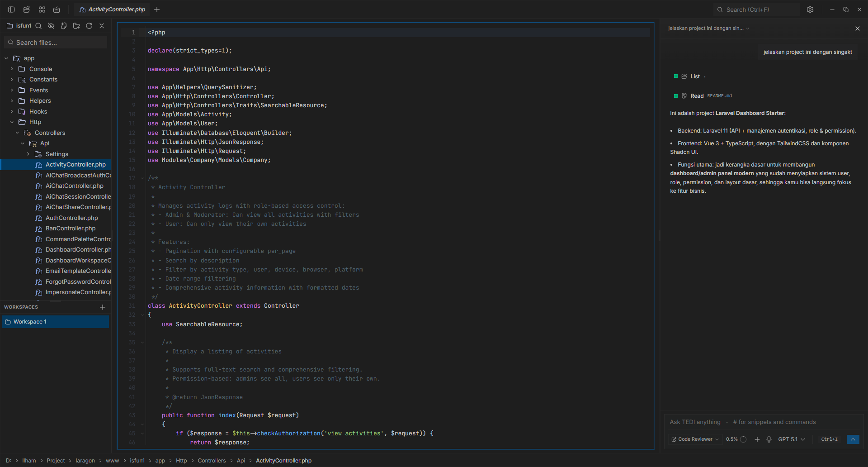Viewport: 868px width, 467px height.
Task: Open AiChatController.php file
Action: click(x=74, y=186)
